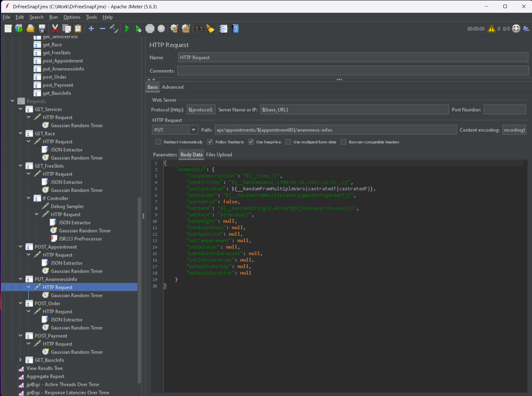Click the Paste clipboard icon
The height and width of the screenshot is (396, 532).
pyautogui.click(x=78, y=28)
